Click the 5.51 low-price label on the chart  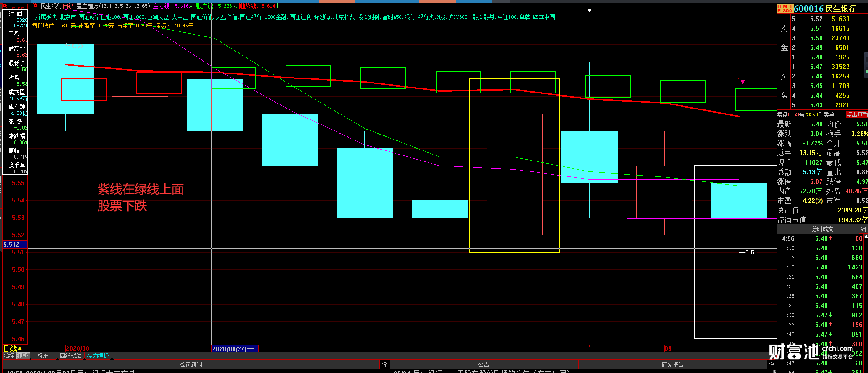click(x=750, y=252)
